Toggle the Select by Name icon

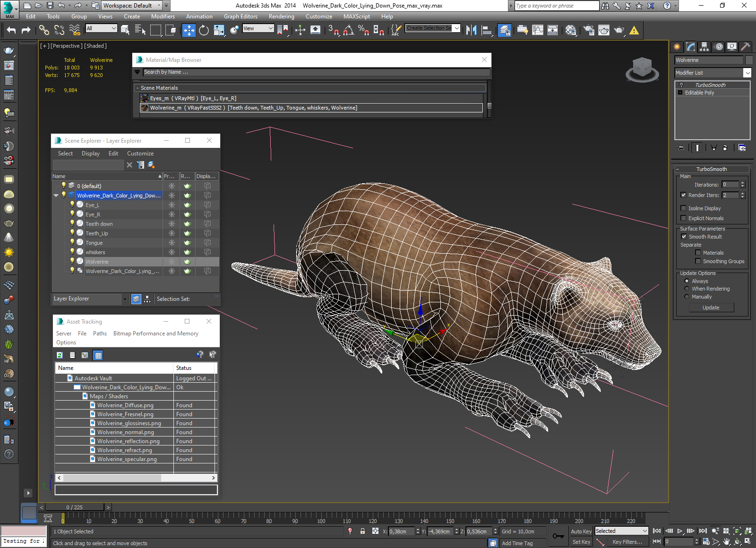click(140, 30)
